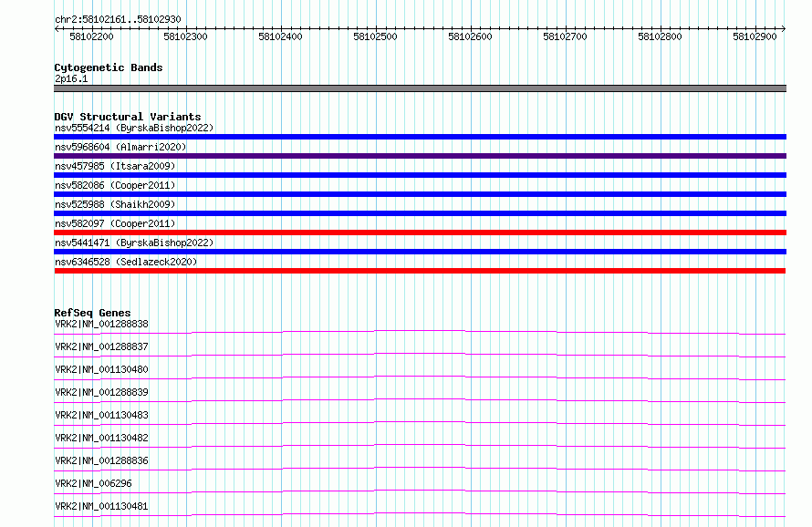The width and height of the screenshot is (812, 527).
Task: Click ruler position label 58102300
Action: pyautogui.click(x=185, y=36)
